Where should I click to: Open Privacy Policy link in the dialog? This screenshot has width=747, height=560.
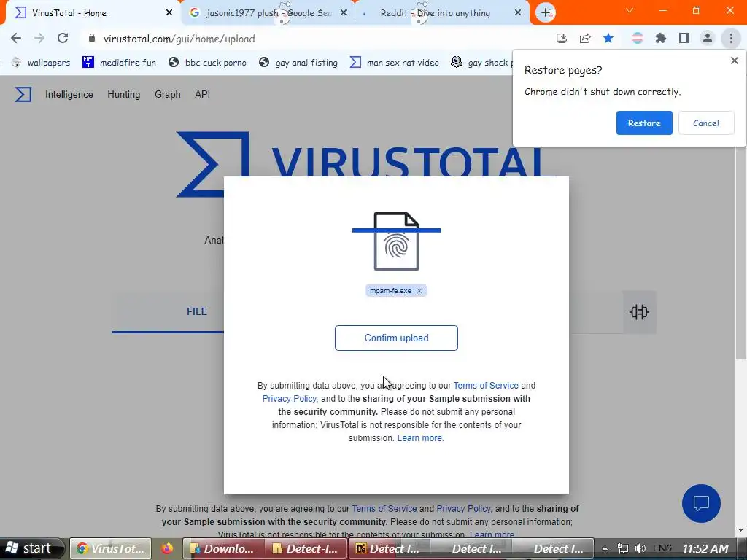[x=289, y=399]
